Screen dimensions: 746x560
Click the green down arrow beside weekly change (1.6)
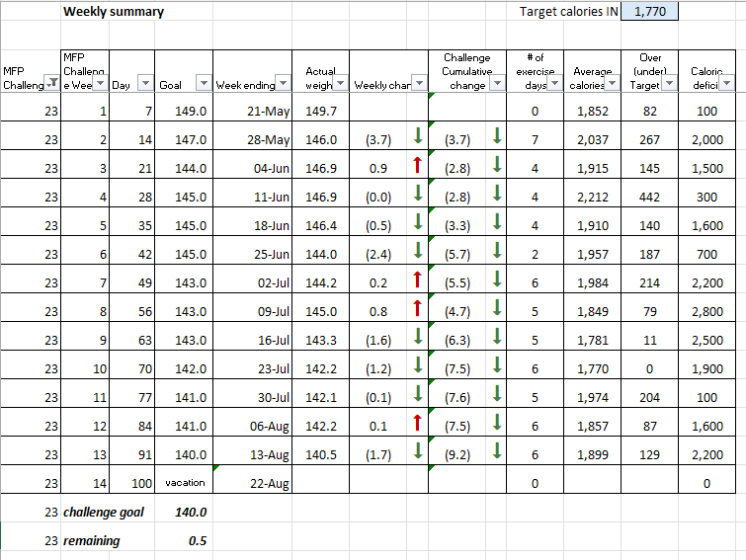418,336
